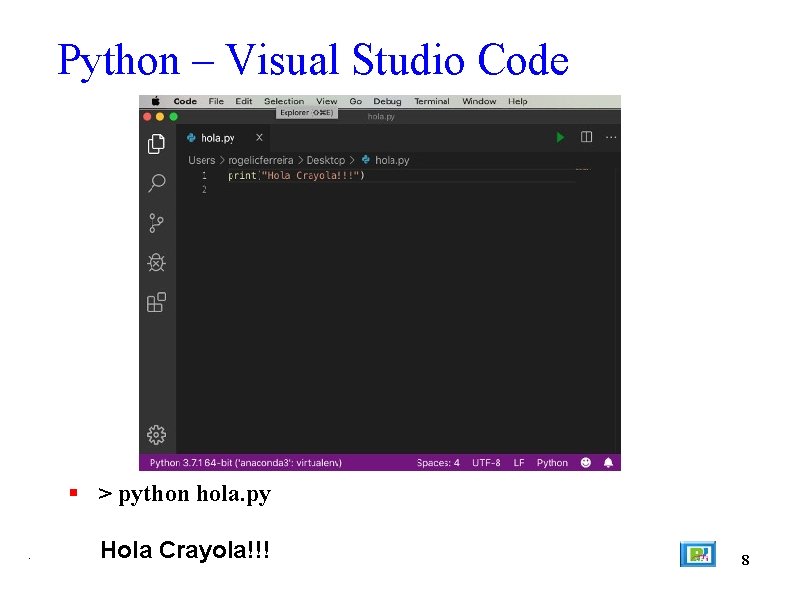Click the green fullscreen window button
Viewport: 794px width, 595px height.
click(x=174, y=116)
